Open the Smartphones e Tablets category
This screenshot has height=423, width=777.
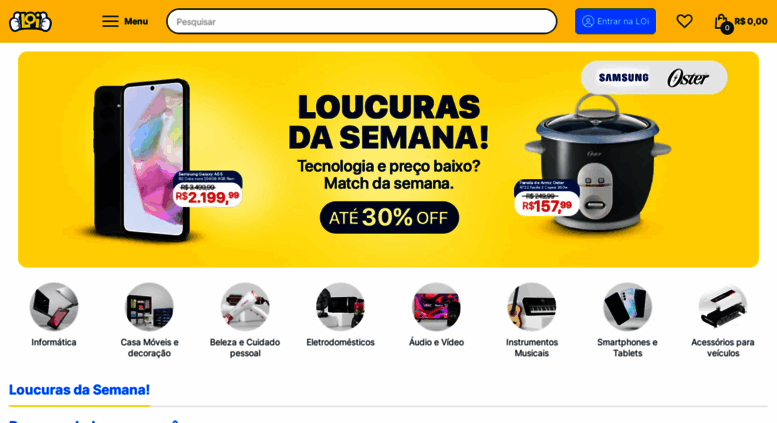point(627,318)
